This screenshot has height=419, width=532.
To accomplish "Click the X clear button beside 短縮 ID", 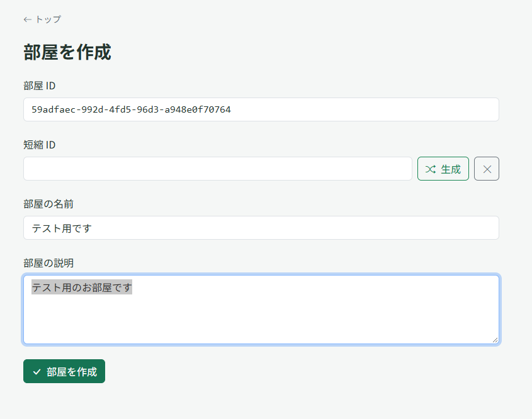I will (486, 169).
